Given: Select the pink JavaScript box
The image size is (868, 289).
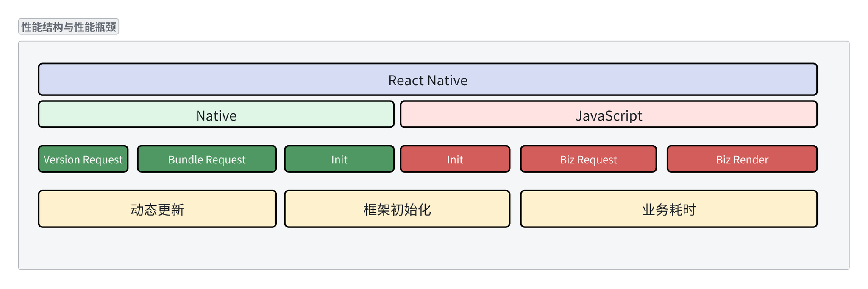Looking at the screenshot, I should point(609,115).
